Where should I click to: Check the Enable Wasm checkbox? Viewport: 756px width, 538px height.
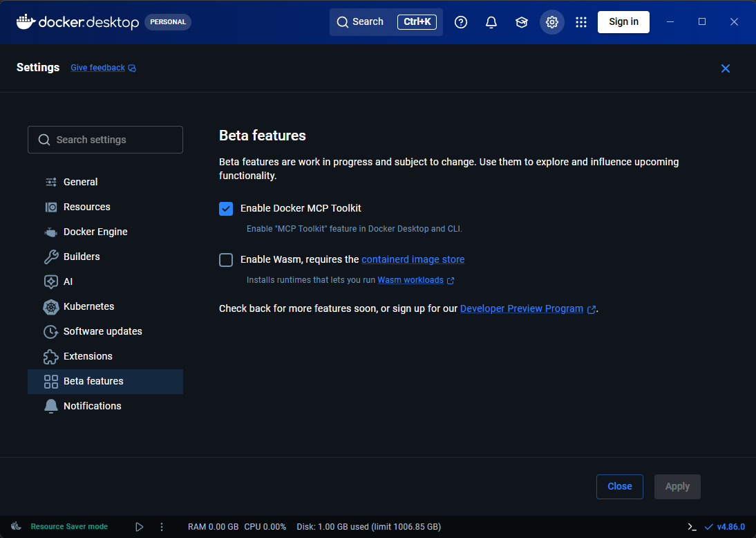coord(226,259)
